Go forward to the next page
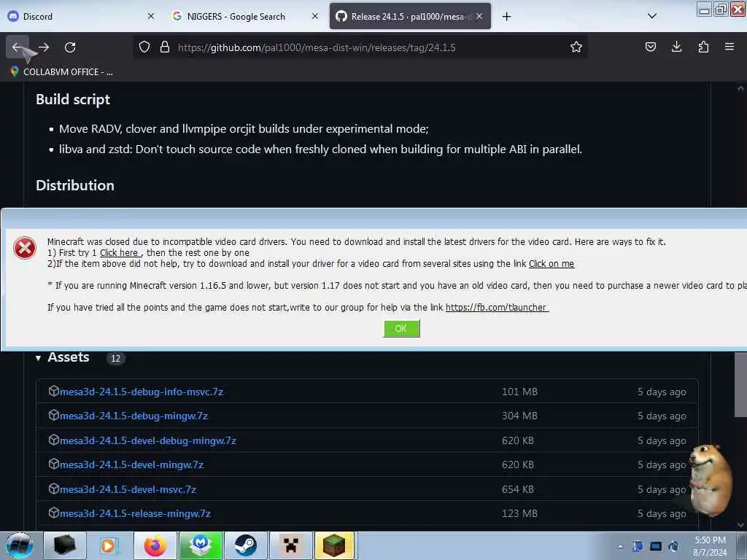The width and height of the screenshot is (747, 560). coord(44,47)
